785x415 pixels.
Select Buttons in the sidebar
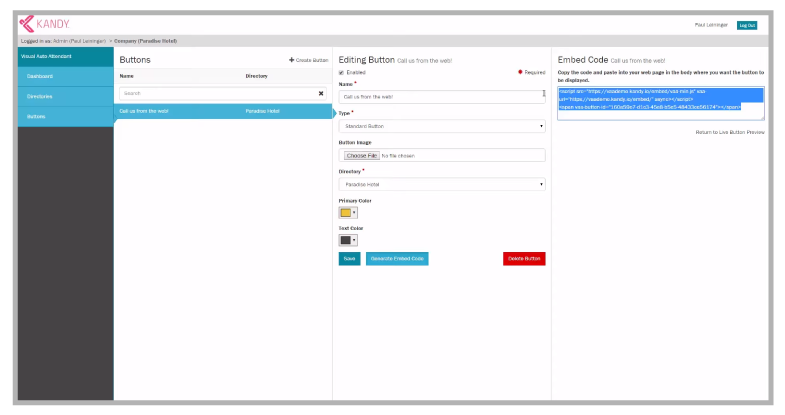click(x=66, y=117)
